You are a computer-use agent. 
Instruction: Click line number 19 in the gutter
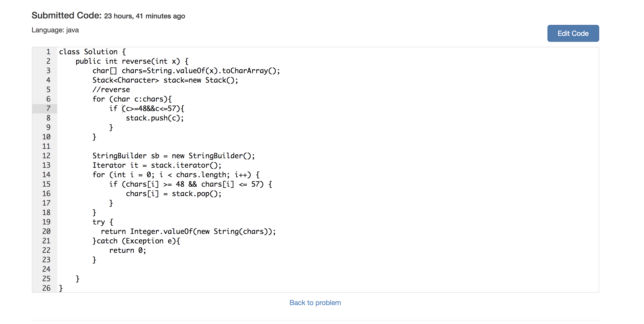point(46,222)
